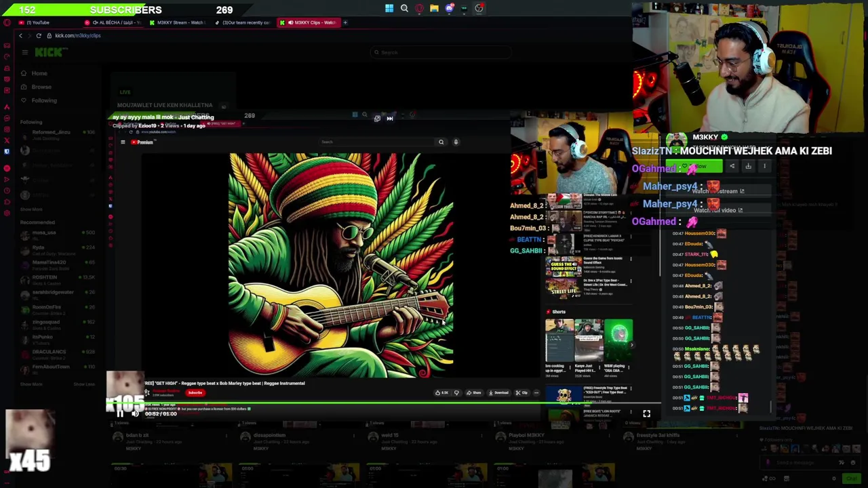Switch to the M3KKY Stream tab
Image resolution: width=868 pixels, height=488 pixels.
(178, 22)
